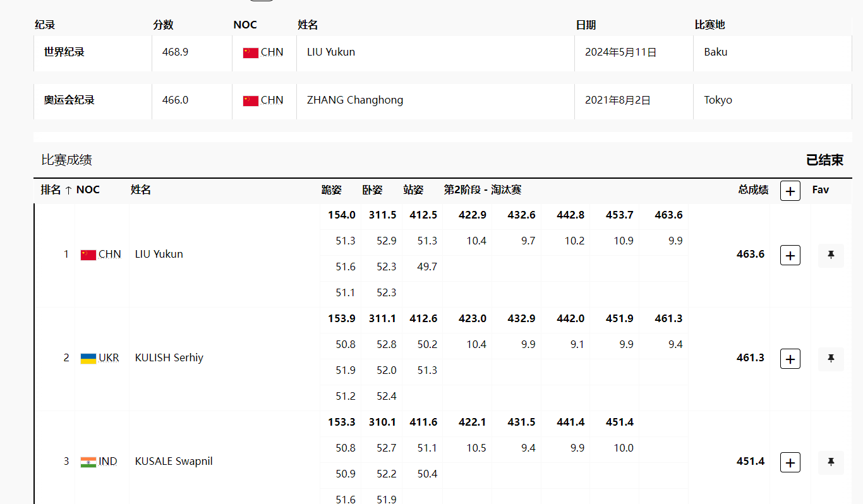Viewport: 863px width, 504px height.
Task: Click the 日期 header in records table
Action: (x=586, y=25)
